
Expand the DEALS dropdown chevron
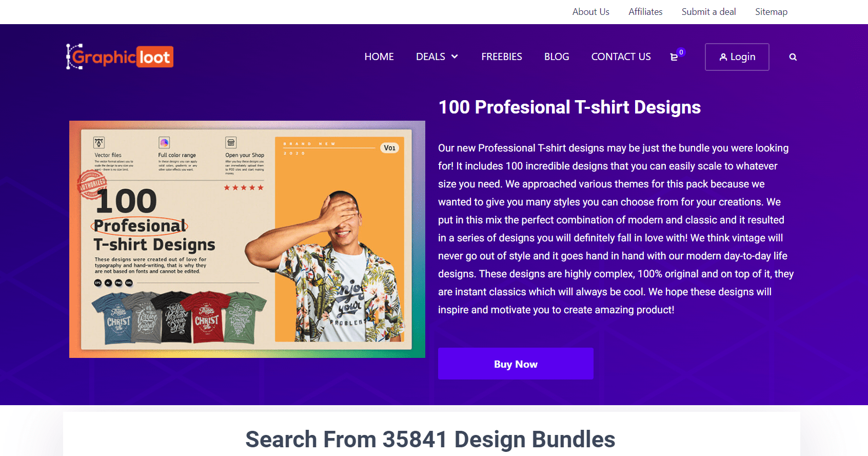click(455, 56)
